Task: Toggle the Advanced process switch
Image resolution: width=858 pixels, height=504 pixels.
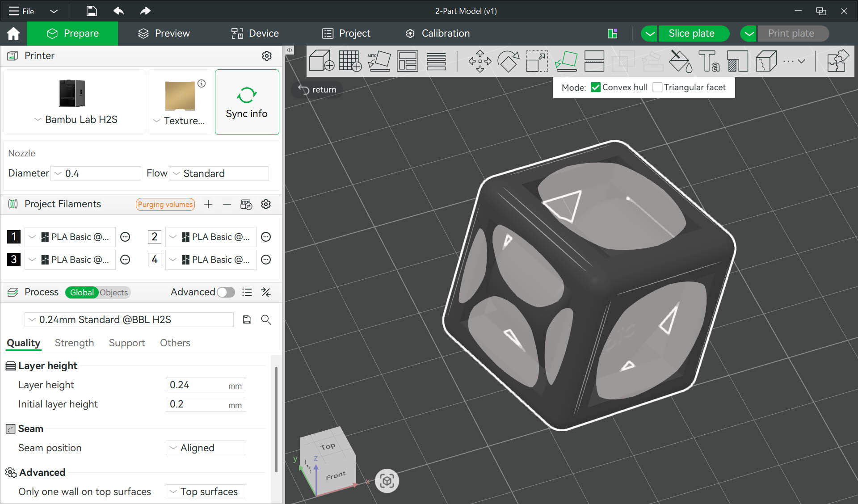Action: [226, 292]
